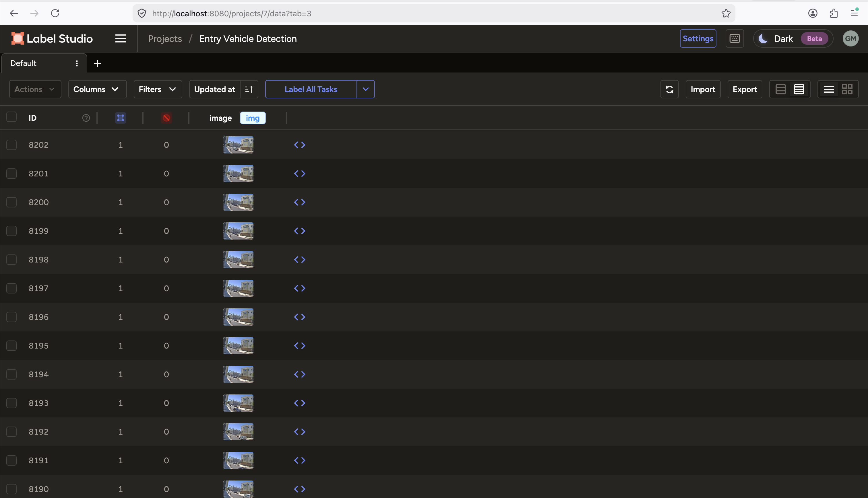
Task: Check the box for task 8190
Action: 12,489
